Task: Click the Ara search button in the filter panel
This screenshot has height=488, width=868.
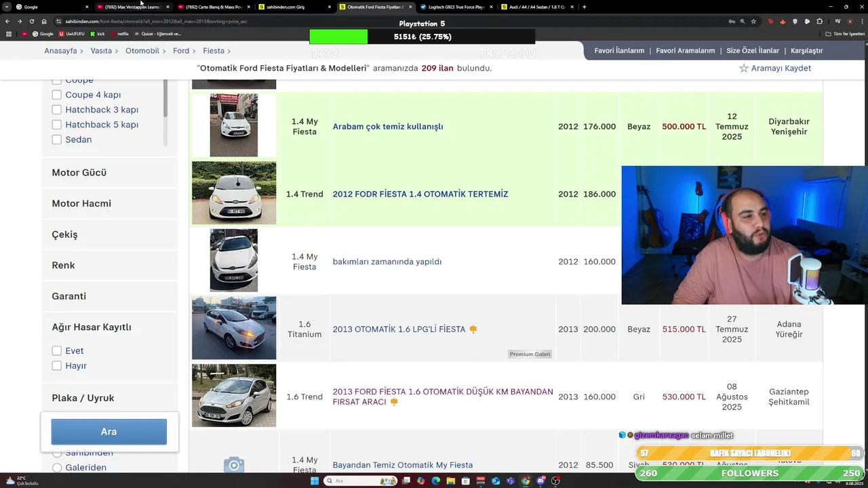Action: coord(108,432)
